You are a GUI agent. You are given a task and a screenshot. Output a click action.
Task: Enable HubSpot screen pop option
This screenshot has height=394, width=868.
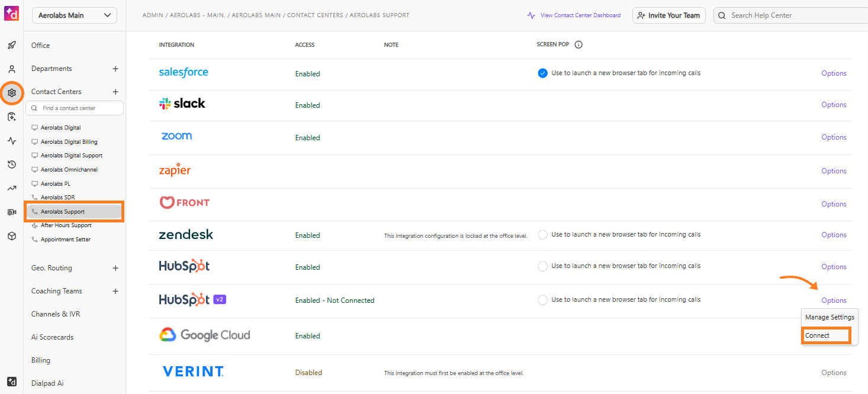point(542,266)
